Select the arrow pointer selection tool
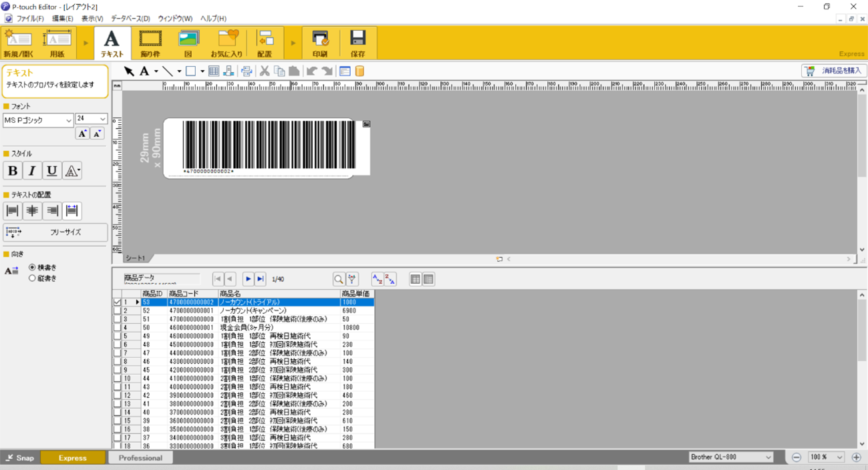 [x=129, y=71]
